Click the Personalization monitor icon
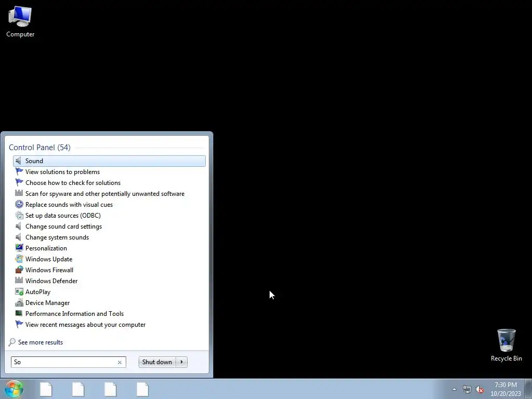 coord(19,248)
